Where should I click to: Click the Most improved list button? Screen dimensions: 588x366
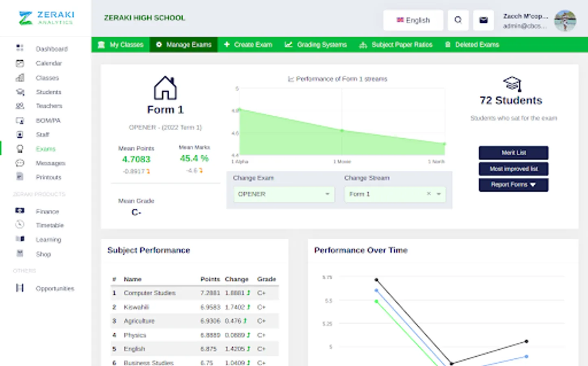[513, 169]
